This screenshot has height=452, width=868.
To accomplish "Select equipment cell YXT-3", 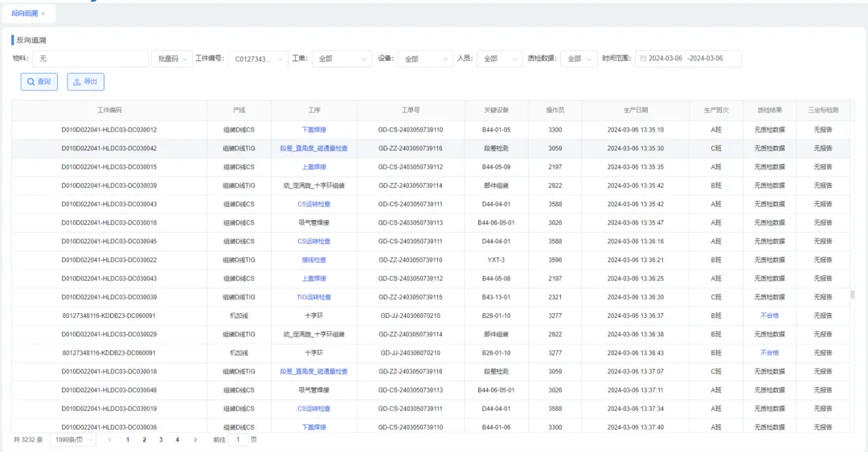I will 496,260.
